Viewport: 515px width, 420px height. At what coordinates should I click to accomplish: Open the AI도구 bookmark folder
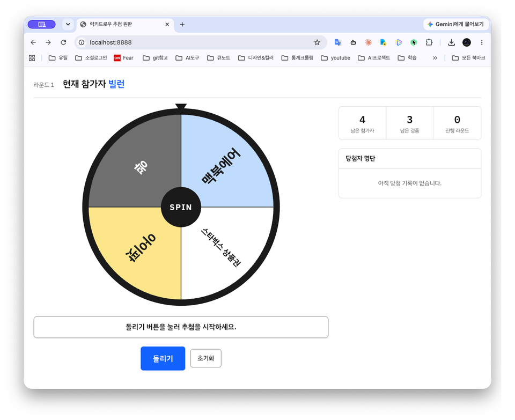click(x=188, y=58)
